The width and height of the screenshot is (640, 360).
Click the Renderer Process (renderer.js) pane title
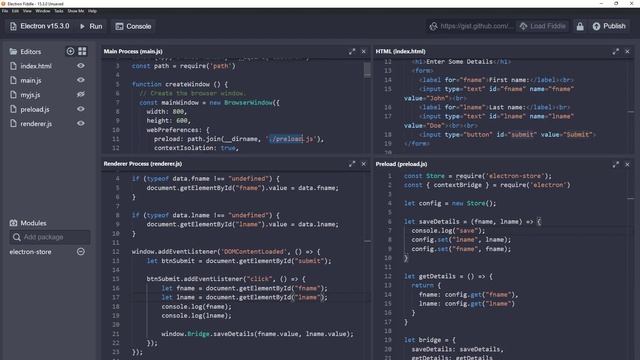[142, 164]
